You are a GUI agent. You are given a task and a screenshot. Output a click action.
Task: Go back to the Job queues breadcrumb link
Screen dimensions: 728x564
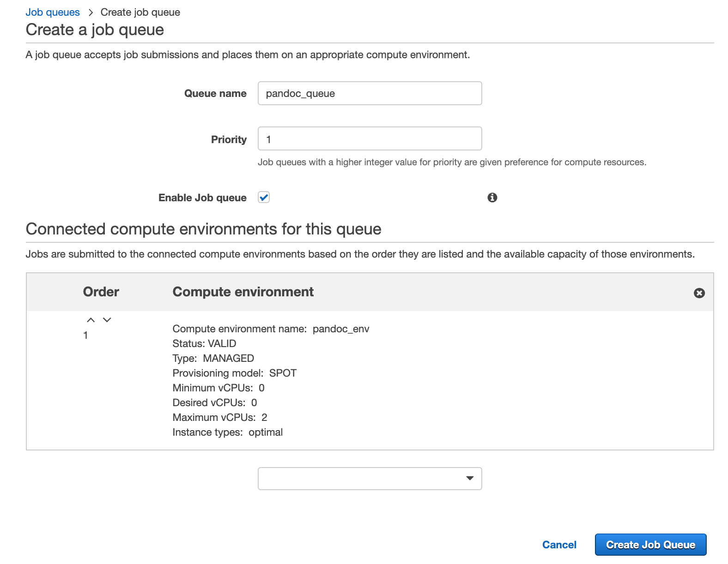(x=53, y=12)
